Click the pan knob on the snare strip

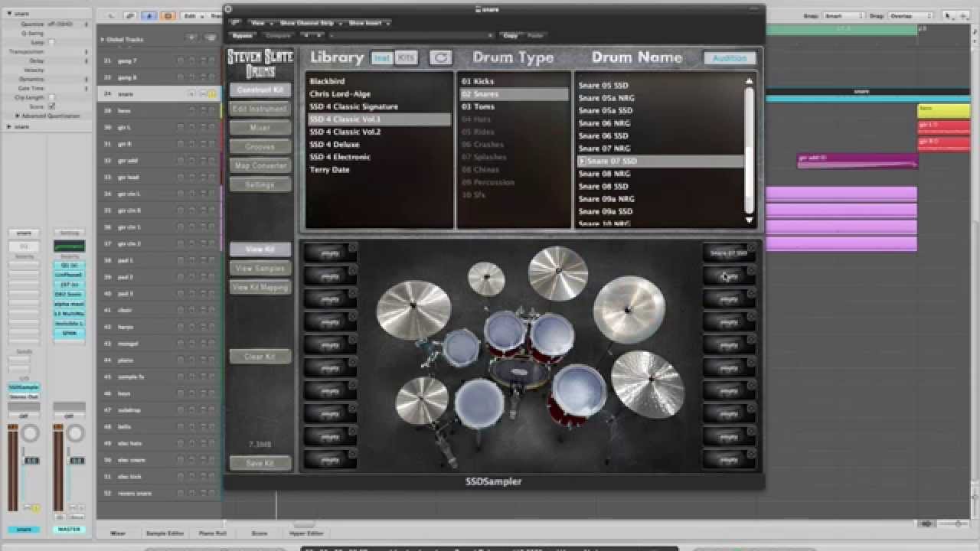pos(31,434)
